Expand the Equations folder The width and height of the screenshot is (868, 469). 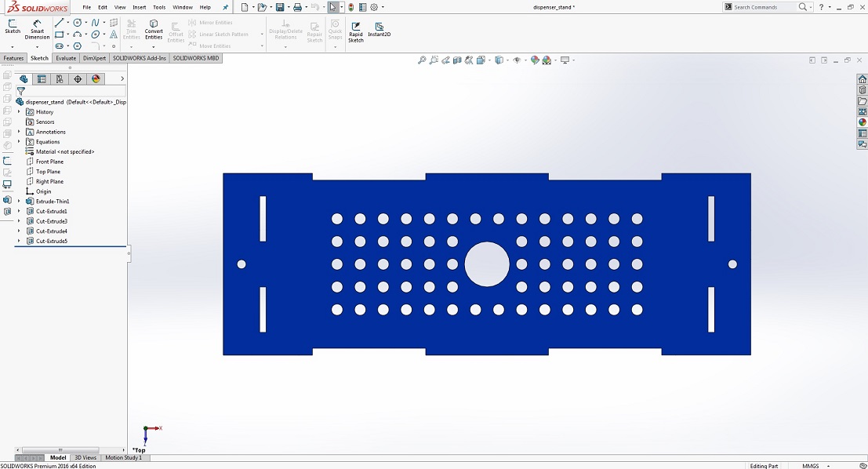pyautogui.click(x=19, y=142)
